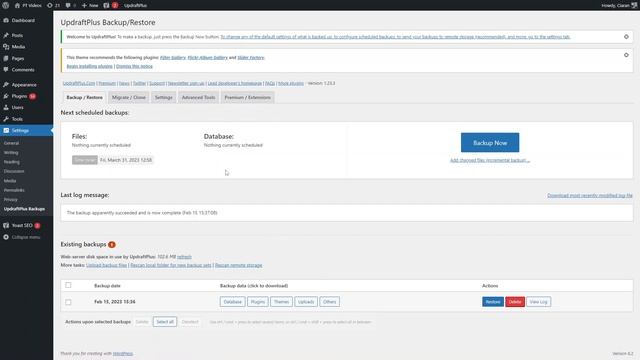
Task: Dismiss the theme recommended plugins notice
Action: (x=626, y=55)
